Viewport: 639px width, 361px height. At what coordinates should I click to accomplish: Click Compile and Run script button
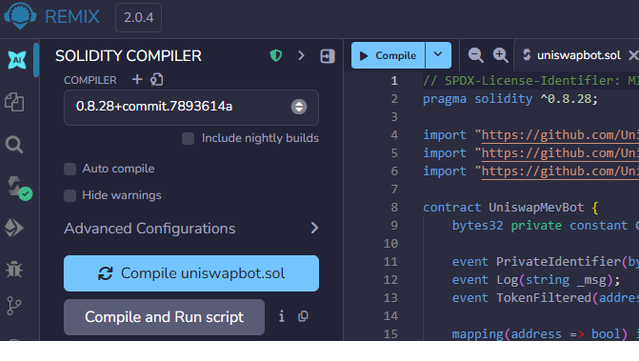[164, 317]
